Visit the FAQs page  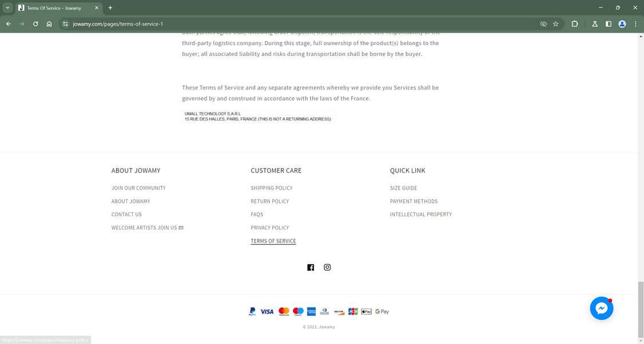(256, 214)
